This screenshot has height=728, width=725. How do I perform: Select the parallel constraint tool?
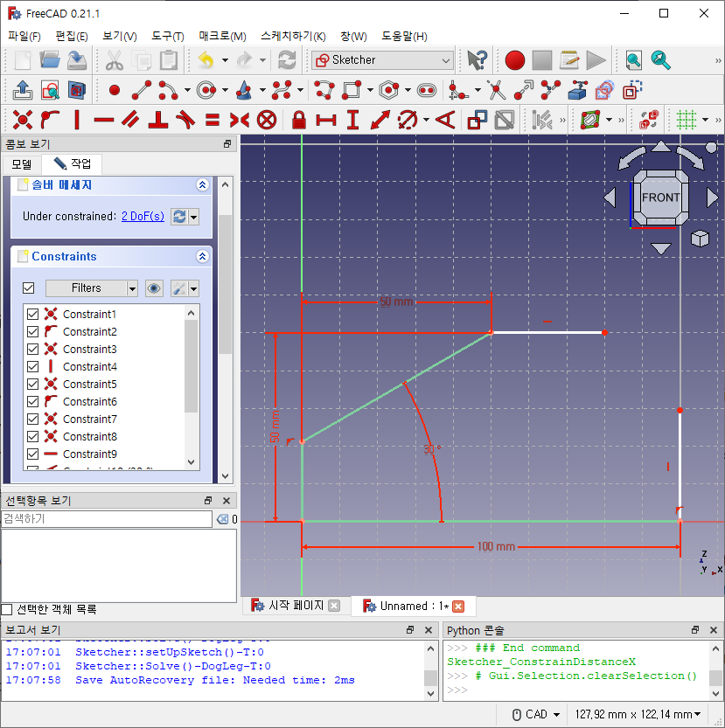coord(130,120)
